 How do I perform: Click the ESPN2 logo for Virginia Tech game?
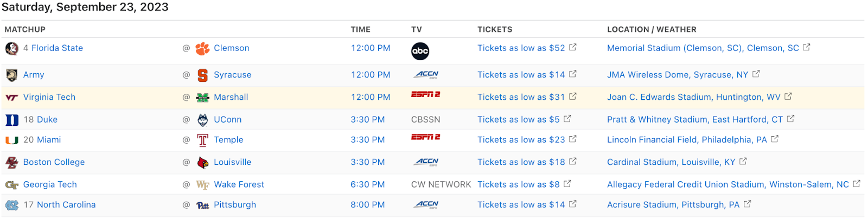[425, 94]
